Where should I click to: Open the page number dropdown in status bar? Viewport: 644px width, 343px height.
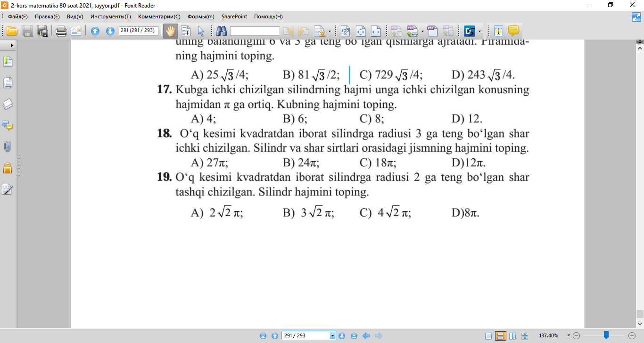332,335
